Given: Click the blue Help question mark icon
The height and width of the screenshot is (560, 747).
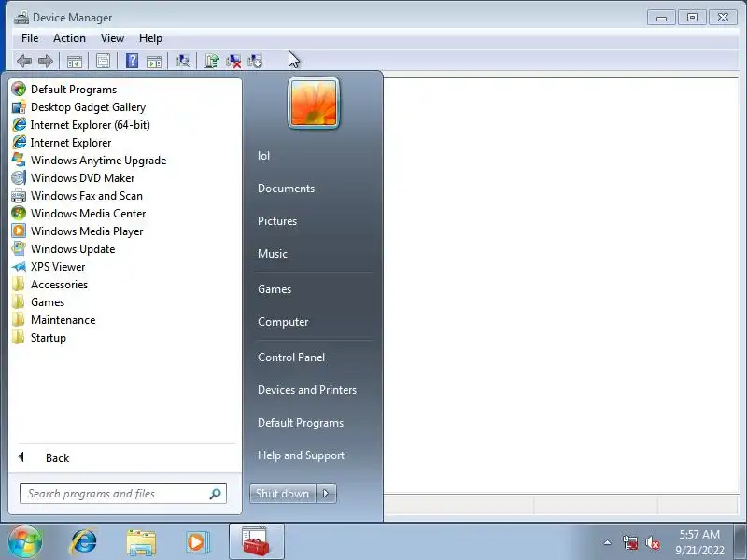Looking at the screenshot, I should pyautogui.click(x=132, y=61).
